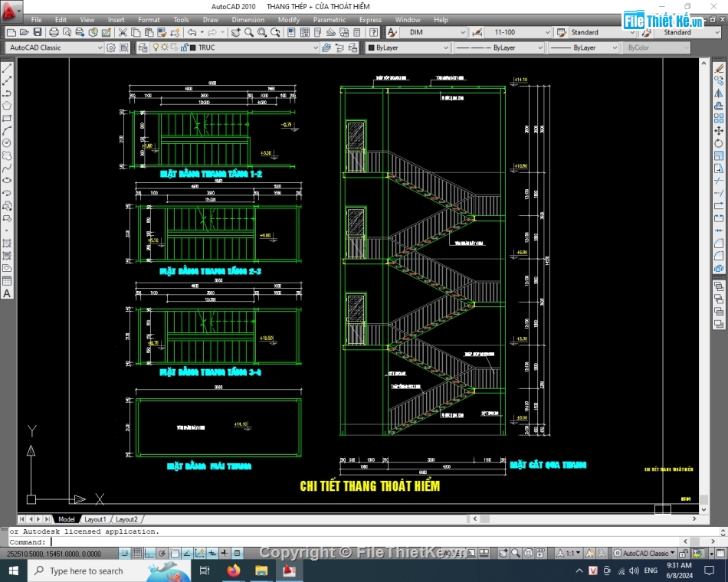Click the Zoom Previous icon
The width and height of the screenshot is (728, 582).
tap(275, 32)
